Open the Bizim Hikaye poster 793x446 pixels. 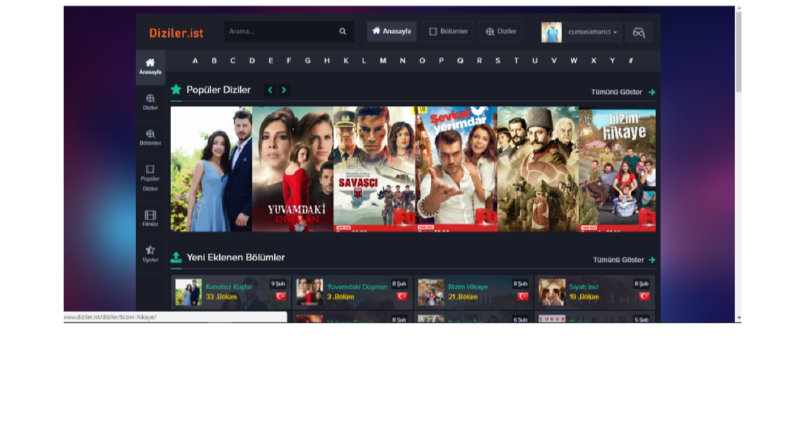618,169
